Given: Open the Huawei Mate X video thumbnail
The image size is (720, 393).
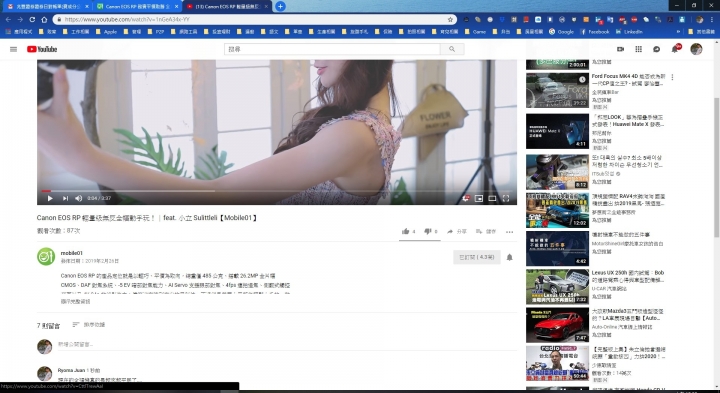Looking at the screenshot, I should click(557, 131).
